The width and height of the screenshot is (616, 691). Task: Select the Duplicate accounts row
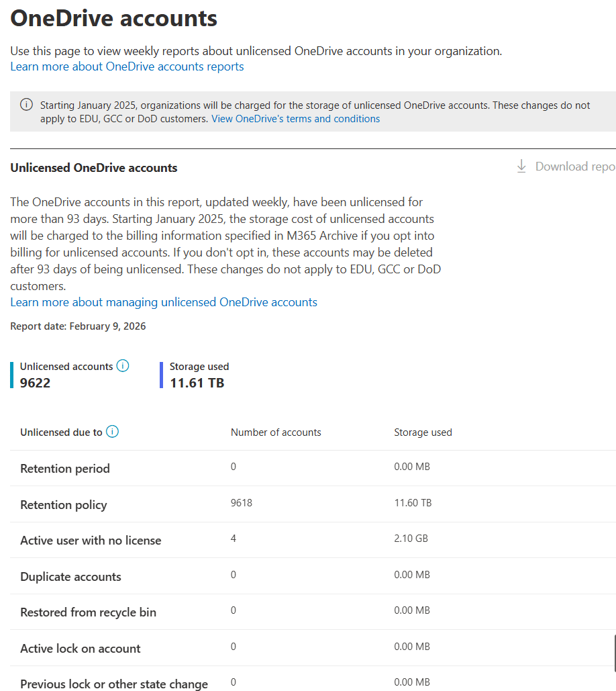[x=313, y=576]
